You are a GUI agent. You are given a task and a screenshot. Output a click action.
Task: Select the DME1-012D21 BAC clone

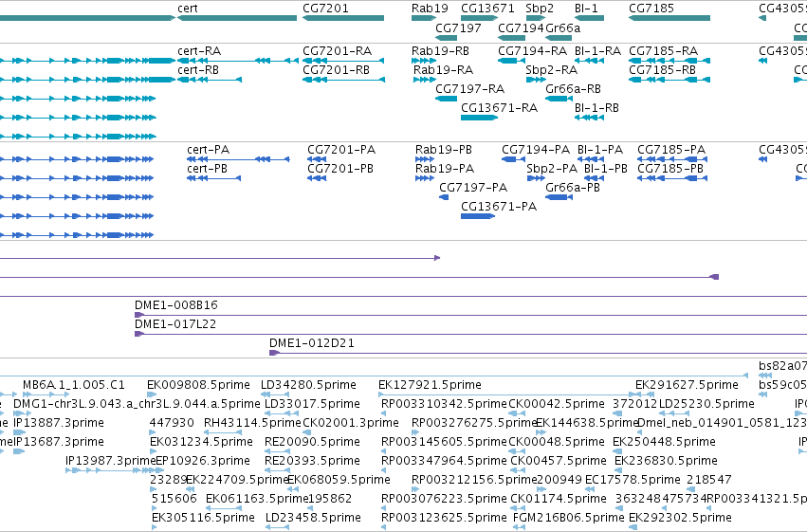538,353
